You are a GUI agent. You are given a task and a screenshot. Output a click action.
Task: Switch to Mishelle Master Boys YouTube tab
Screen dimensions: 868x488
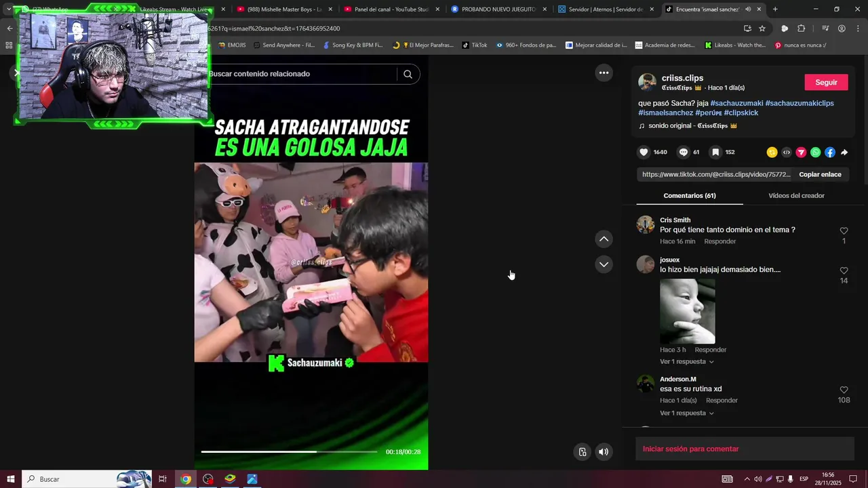tap(284, 9)
